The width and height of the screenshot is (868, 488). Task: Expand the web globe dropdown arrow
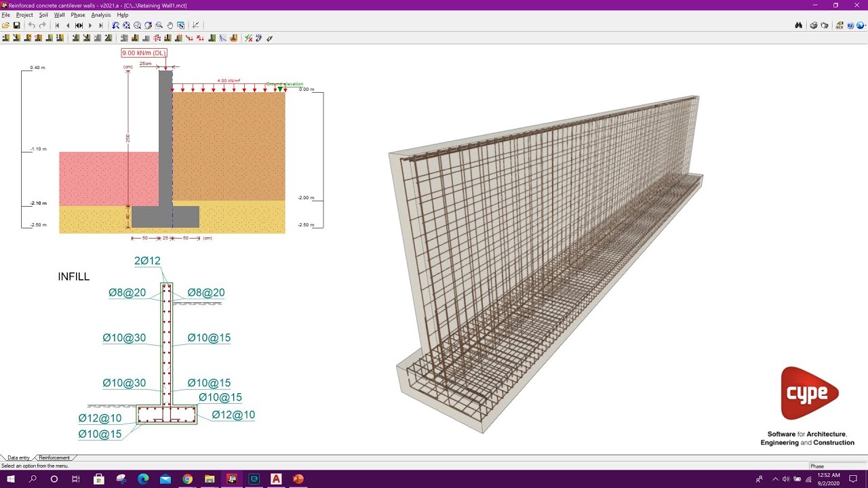[x=865, y=25]
